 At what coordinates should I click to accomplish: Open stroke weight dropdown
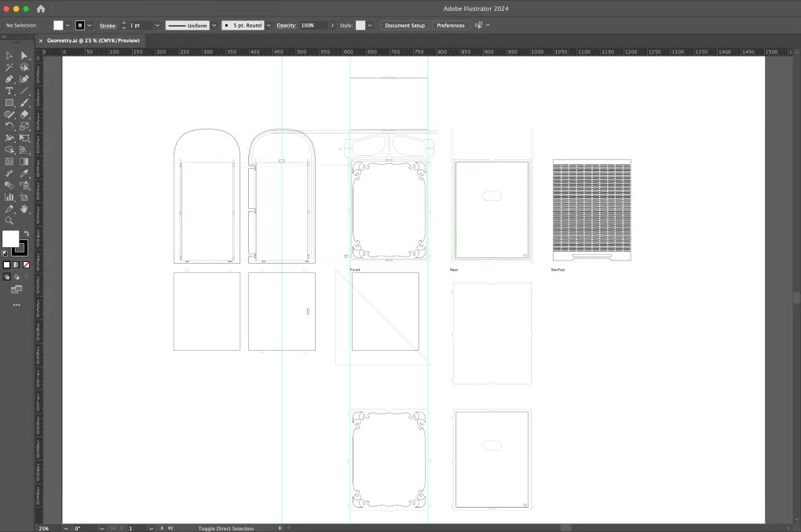point(157,25)
